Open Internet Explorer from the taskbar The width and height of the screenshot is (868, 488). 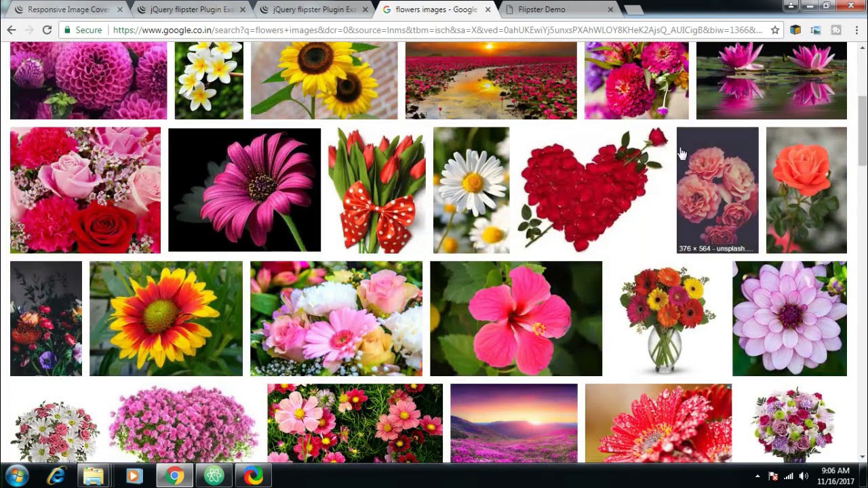point(56,476)
